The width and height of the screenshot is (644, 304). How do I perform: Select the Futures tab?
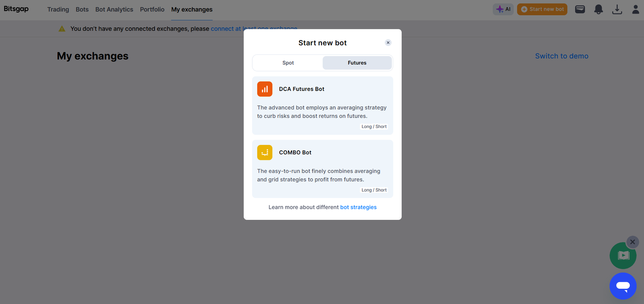[x=357, y=63]
